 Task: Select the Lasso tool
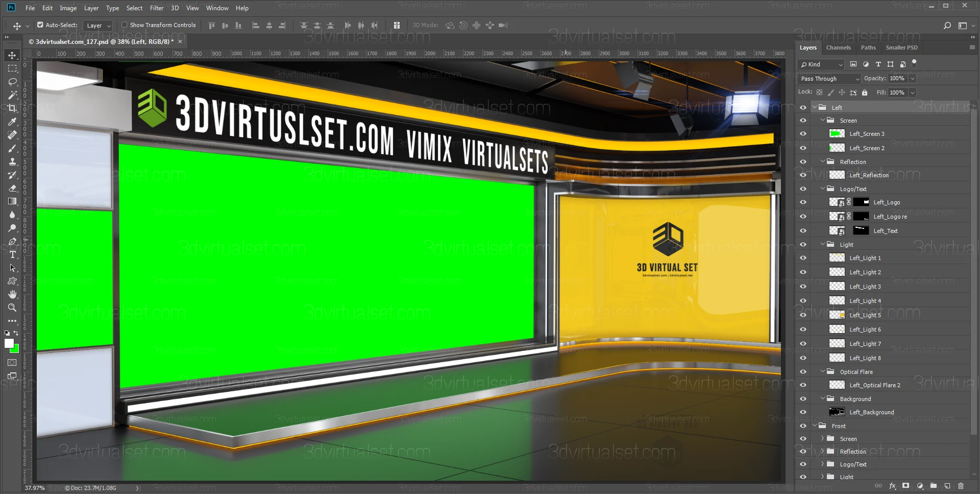coord(12,82)
